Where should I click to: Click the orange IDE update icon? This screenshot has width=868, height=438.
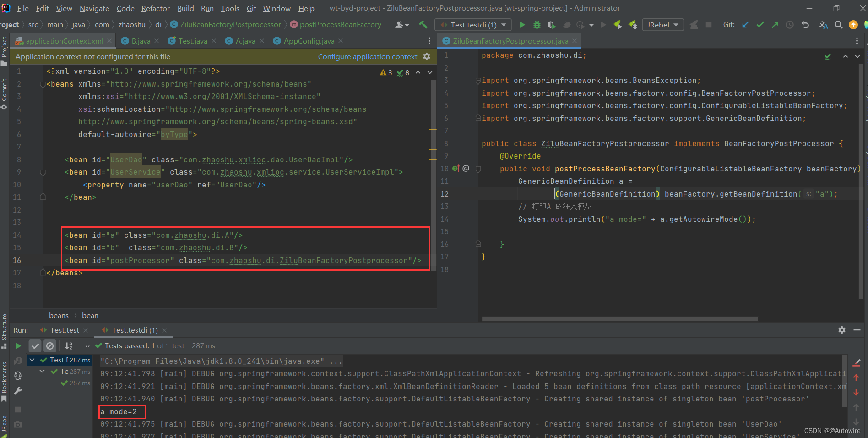click(853, 25)
